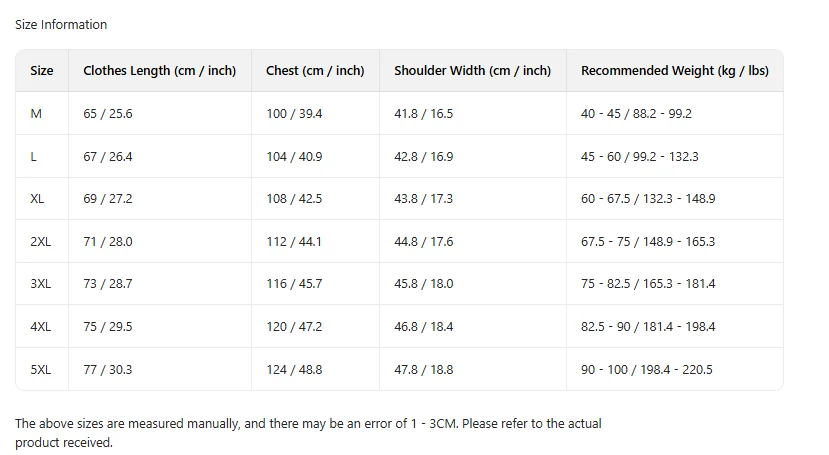The width and height of the screenshot is (829, 455).
Task: Select the XL size row label
Action: click(x=38, y=199)
